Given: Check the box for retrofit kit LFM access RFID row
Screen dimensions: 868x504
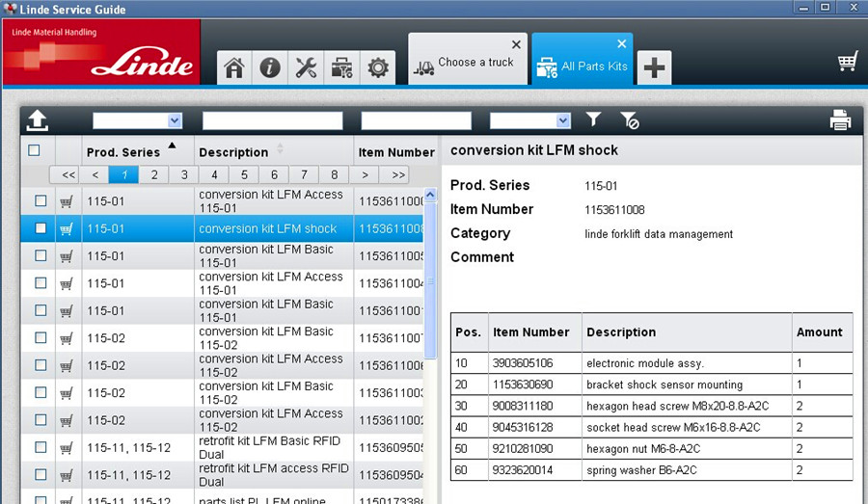Looking at the screenshot, I should click(41, 474).
